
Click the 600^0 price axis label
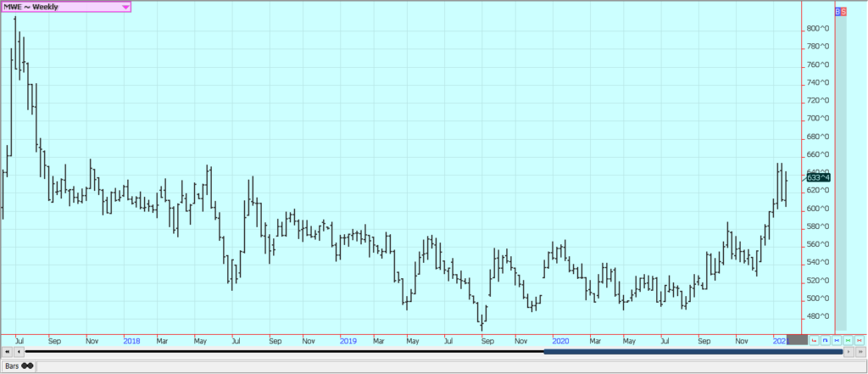817,209
